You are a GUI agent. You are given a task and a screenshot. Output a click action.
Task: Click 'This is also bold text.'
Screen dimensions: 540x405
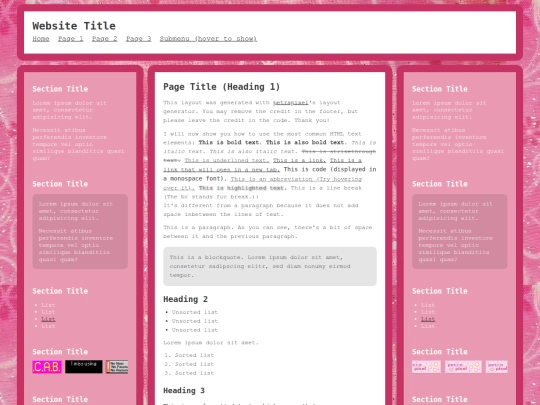[306, 142]
